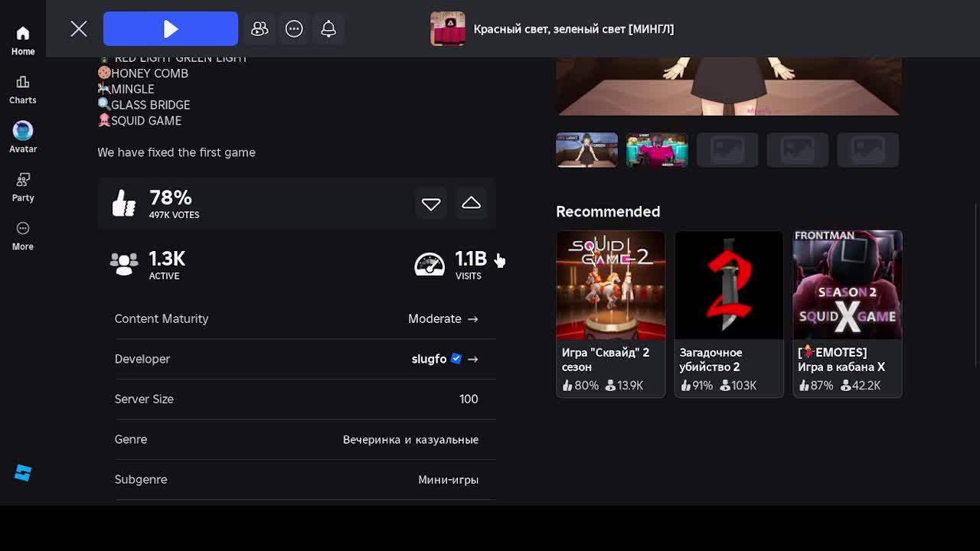The height and width of the screenshot is (551, 980).
Task: Open recommended game Загадочное убийство 2
Action: tap(729, 314)
